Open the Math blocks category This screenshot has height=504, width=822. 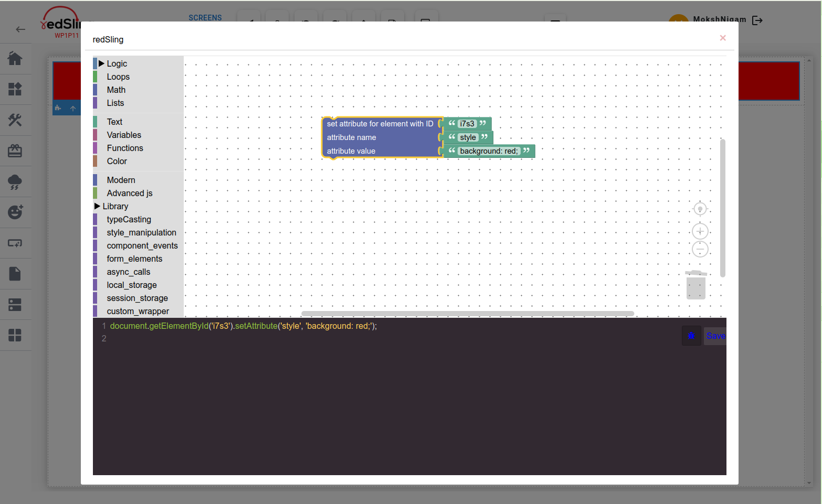tap(116, 90)
